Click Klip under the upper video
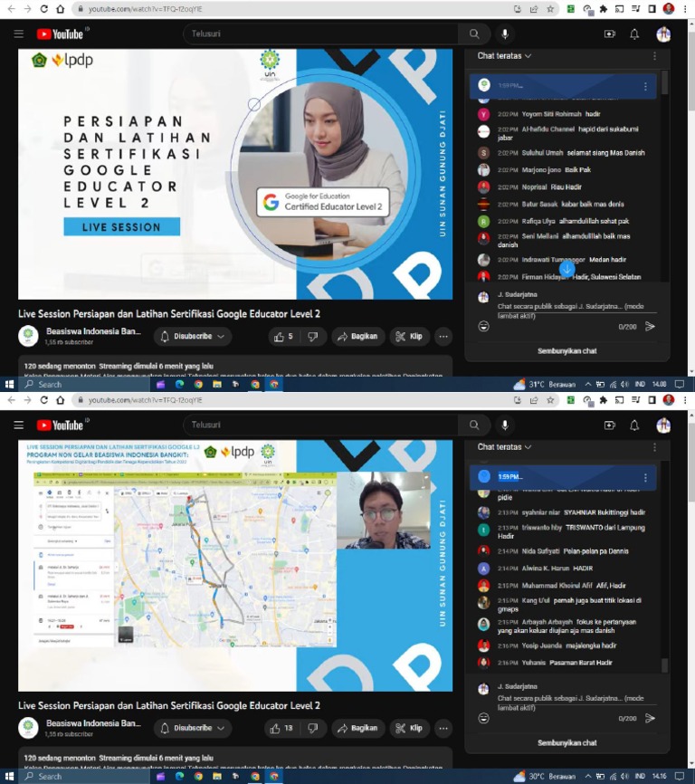The image size is (695, 784). [x=409, y=337]
